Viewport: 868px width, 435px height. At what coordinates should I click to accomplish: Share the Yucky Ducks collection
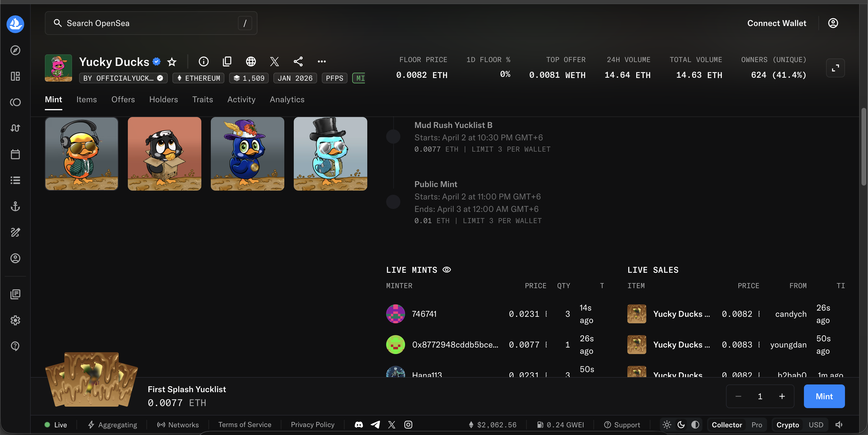[298, 61]
